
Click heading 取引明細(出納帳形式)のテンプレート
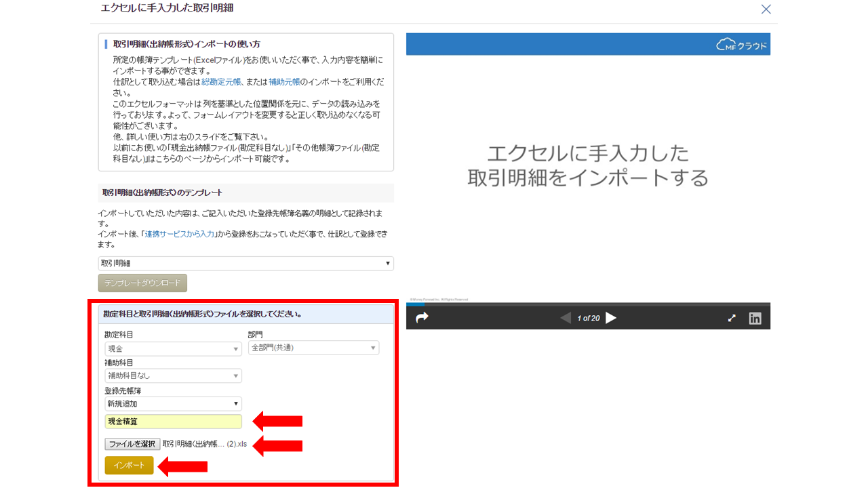coord(162,192)
